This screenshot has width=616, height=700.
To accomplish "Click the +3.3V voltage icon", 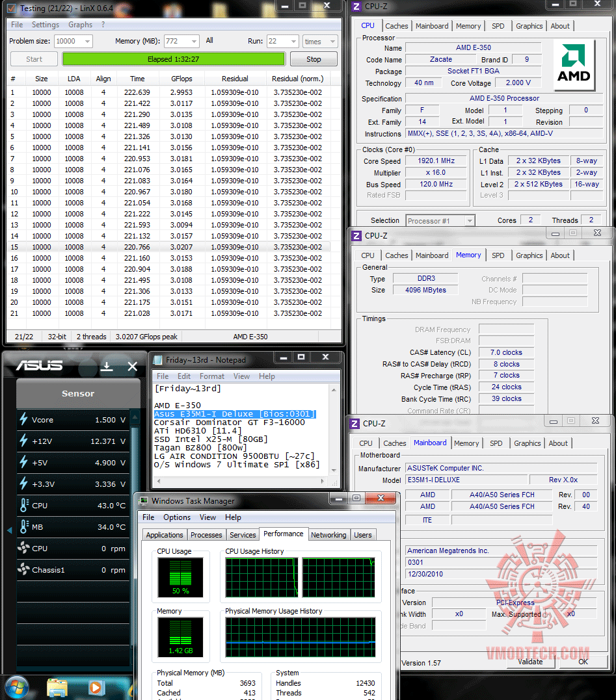I will pos(23,484).
